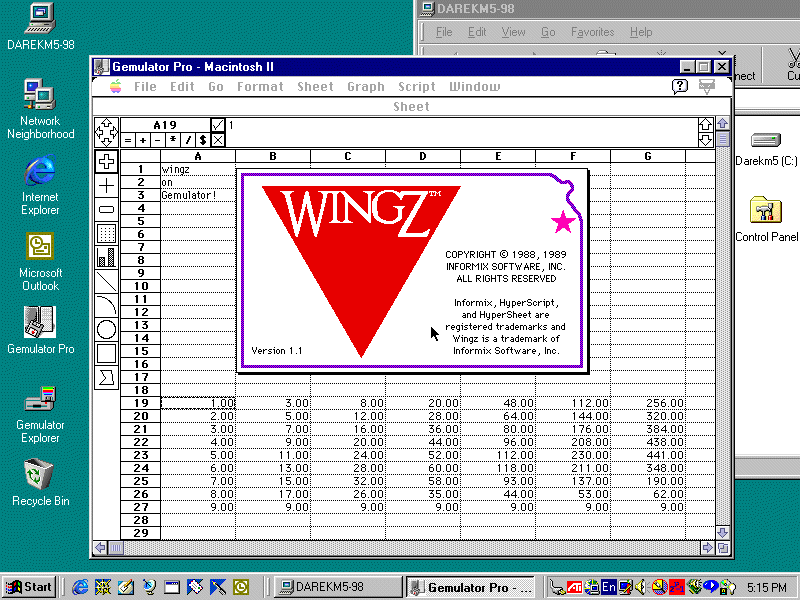Select the button object tool in toolbox
The width and height of the screenshot is (800, 600).
[x=106, y=209]
